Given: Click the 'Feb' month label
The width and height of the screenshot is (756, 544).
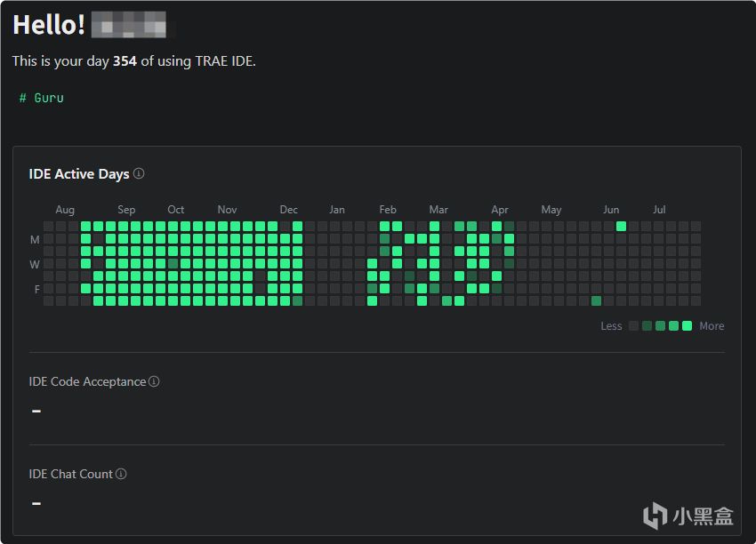Looking at the screenshot, I should 388,210.
